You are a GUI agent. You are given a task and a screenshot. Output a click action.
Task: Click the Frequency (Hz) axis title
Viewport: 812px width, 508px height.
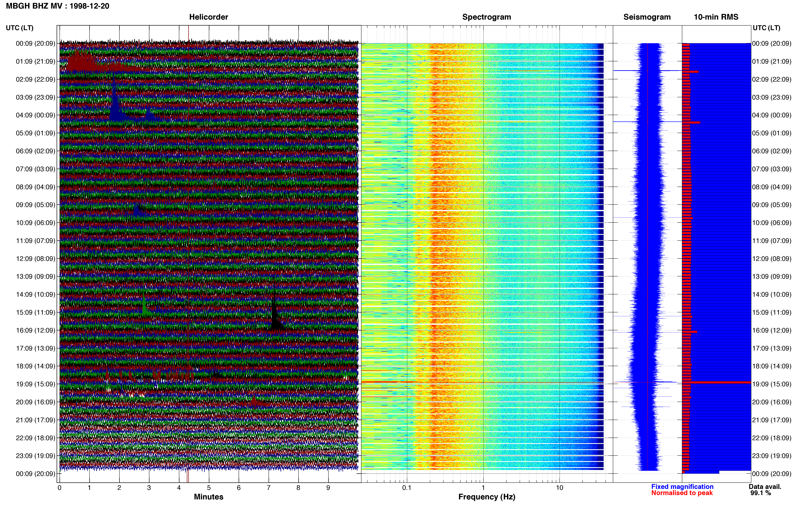pos(487,497)
